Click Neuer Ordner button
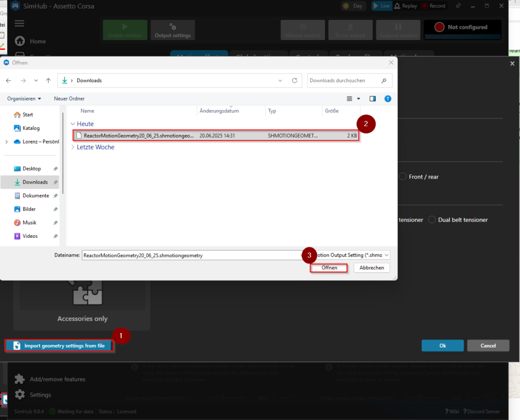 click(x=69, y=99)
